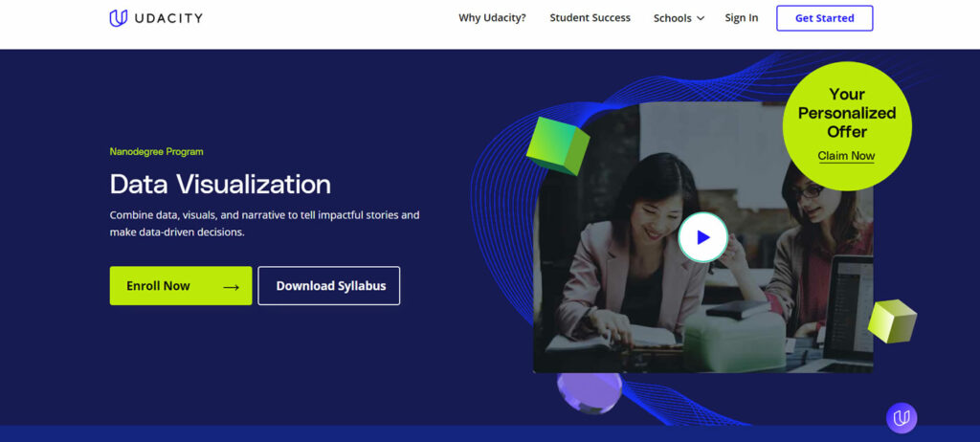Expand the Schools dropdown menu
The height and width of the screenshot is (442, 980).
pyautogui.click(x=673, y=18)
